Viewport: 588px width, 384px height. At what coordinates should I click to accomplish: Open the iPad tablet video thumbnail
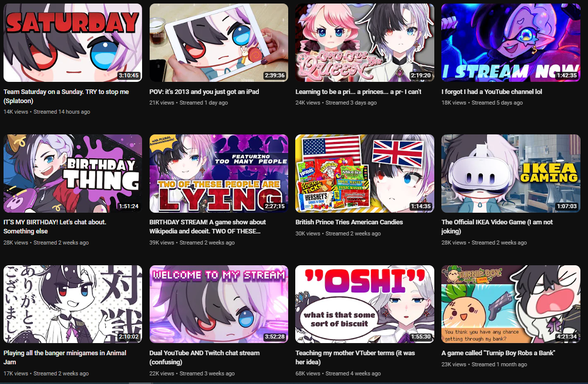pos(218,43)
